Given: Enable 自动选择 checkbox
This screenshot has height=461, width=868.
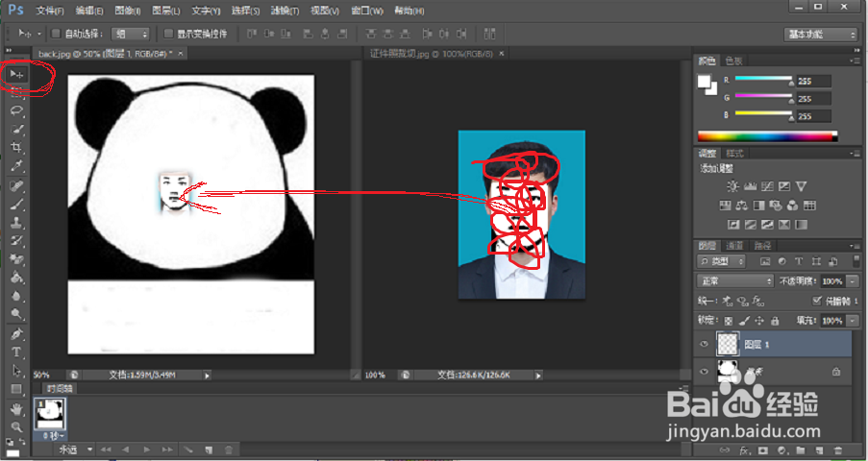Looking at the screenshot, I should (x=56, y=34).
